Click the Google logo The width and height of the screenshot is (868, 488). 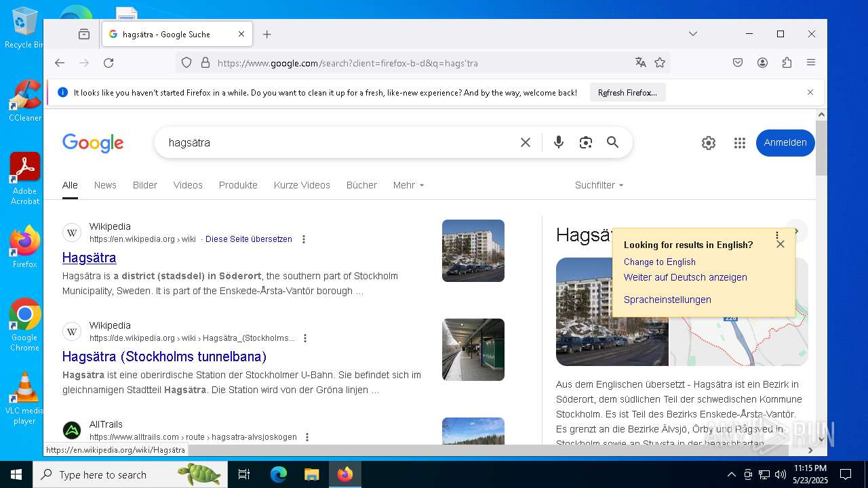click(93, 143)
